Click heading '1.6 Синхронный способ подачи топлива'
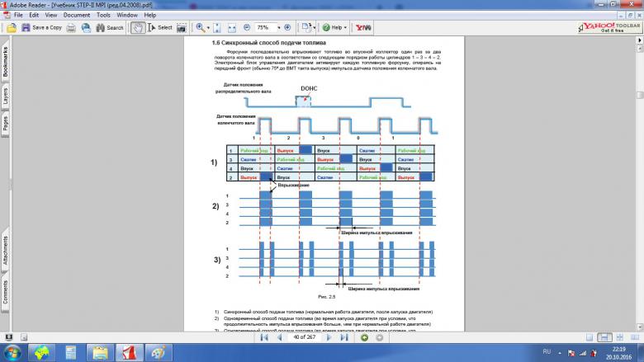This screenshot has width=644, height=362. (x=269, y=43)
